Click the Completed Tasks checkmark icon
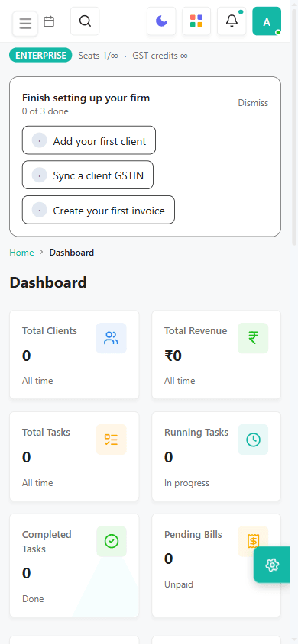The width and height of the screenshot is (298, 644). (112, 541)
